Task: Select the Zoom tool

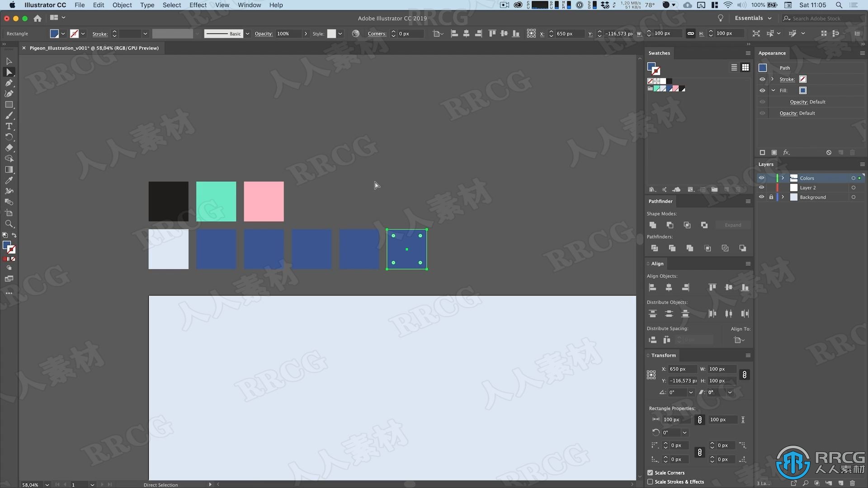Action: [x=9, y=224]
